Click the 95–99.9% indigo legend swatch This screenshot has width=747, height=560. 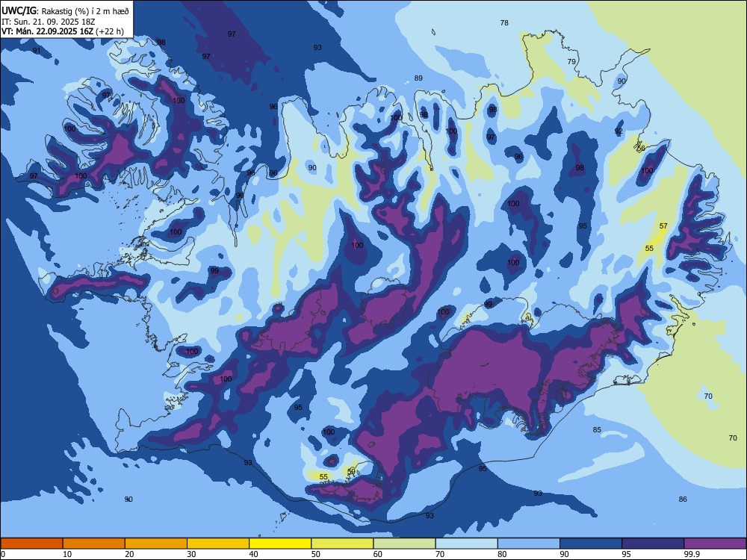tap(653, 544)
